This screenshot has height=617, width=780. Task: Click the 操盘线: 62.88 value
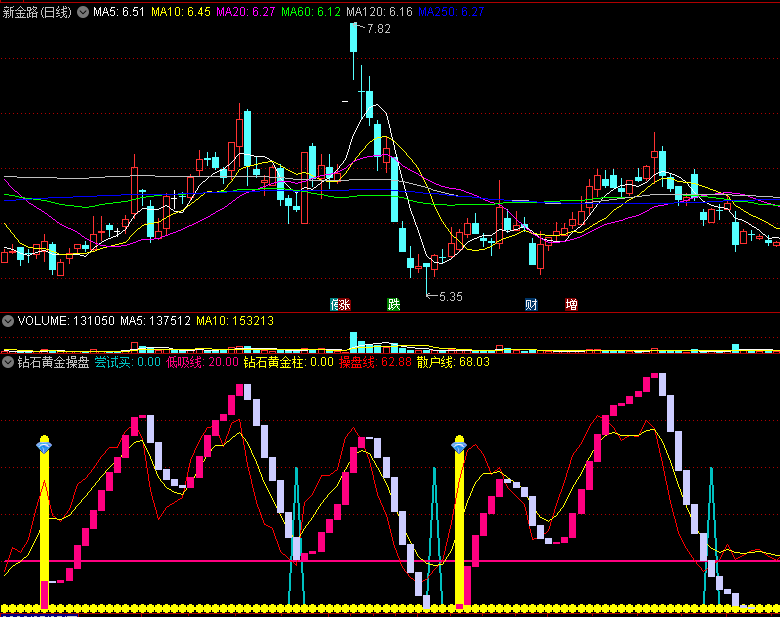tap(375, 362)
